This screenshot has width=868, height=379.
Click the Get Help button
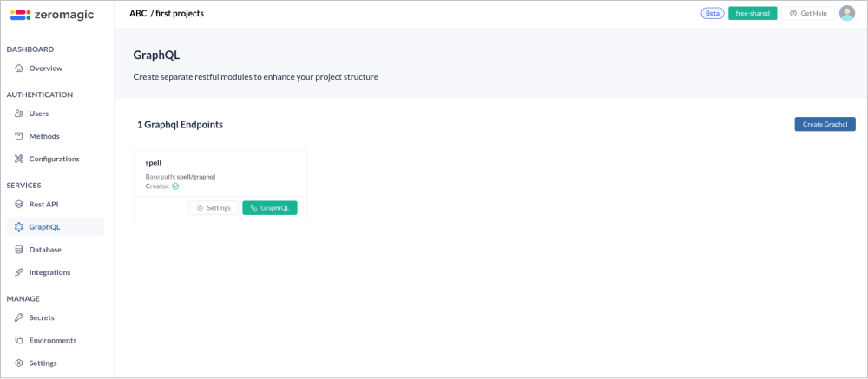[807, 13]
